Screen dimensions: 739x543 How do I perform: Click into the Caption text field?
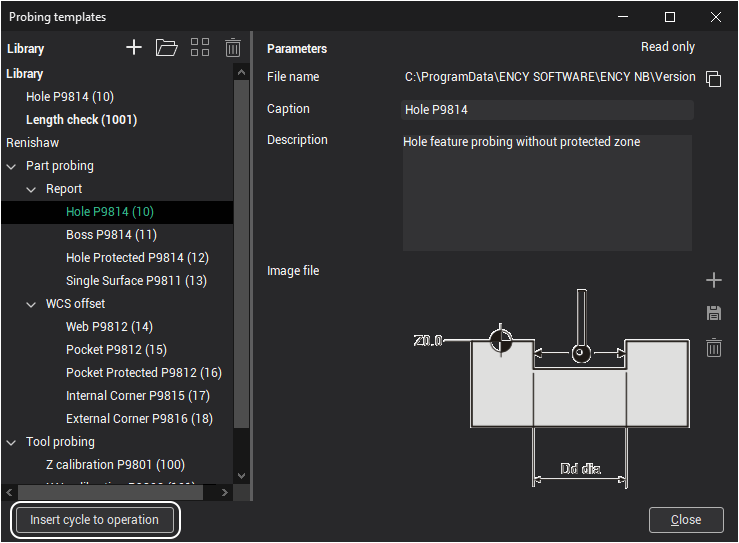point(547,110)
